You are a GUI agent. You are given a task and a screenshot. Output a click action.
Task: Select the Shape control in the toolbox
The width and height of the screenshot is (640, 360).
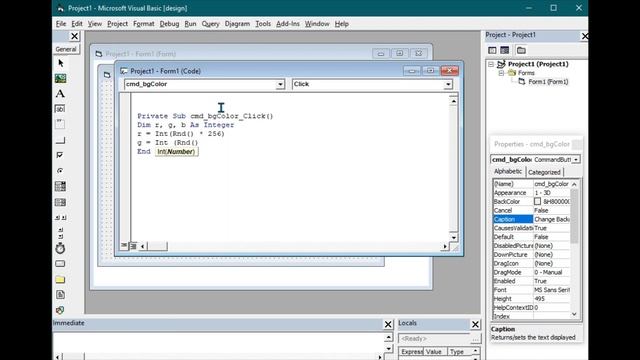pos(60,310)
